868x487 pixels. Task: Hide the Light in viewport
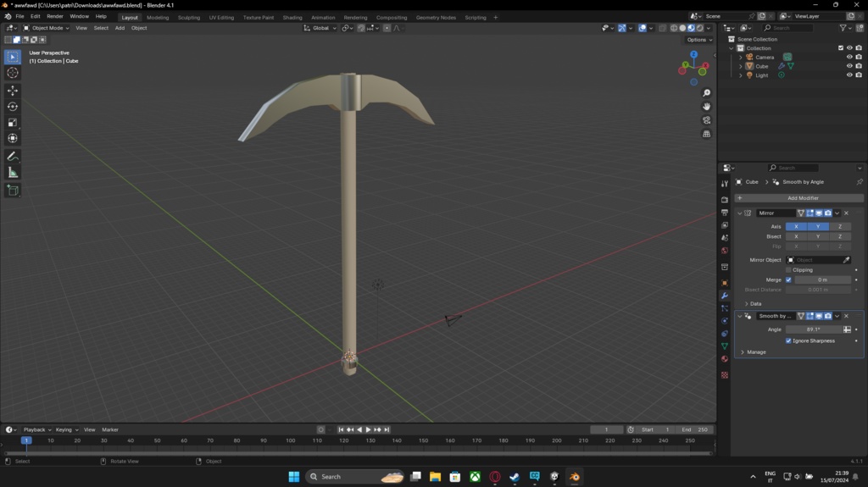point(849,75)
